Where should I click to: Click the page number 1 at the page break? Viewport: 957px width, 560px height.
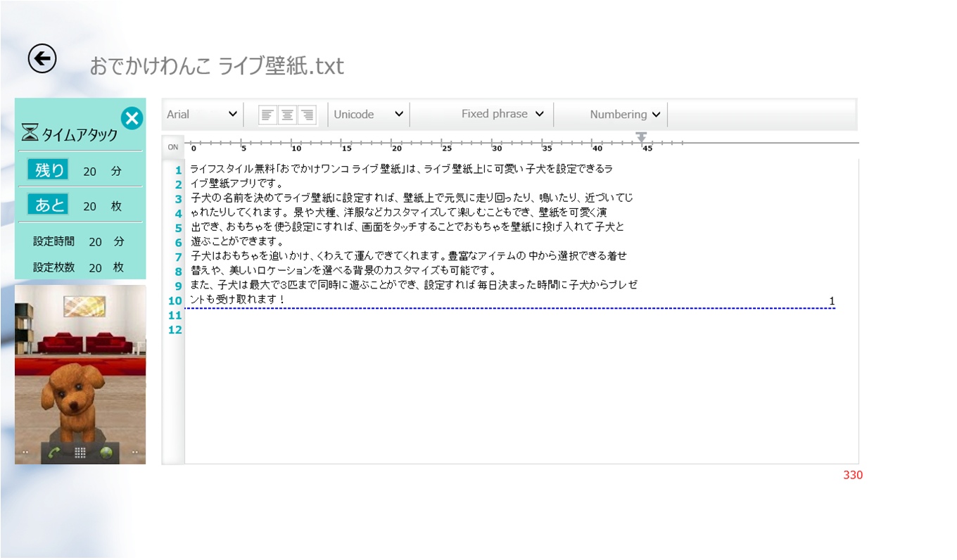[x=832, y=301]
